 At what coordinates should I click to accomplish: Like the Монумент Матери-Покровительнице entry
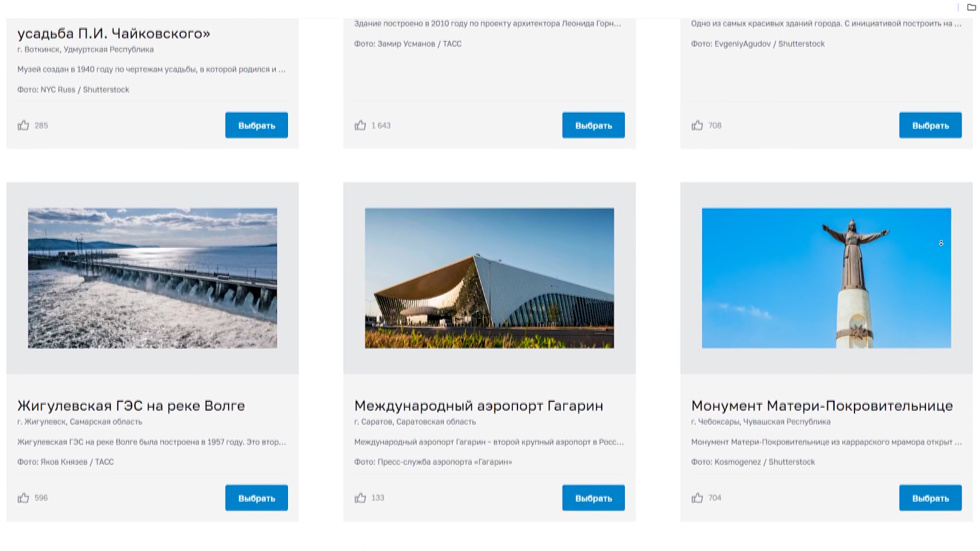point(697,498)
